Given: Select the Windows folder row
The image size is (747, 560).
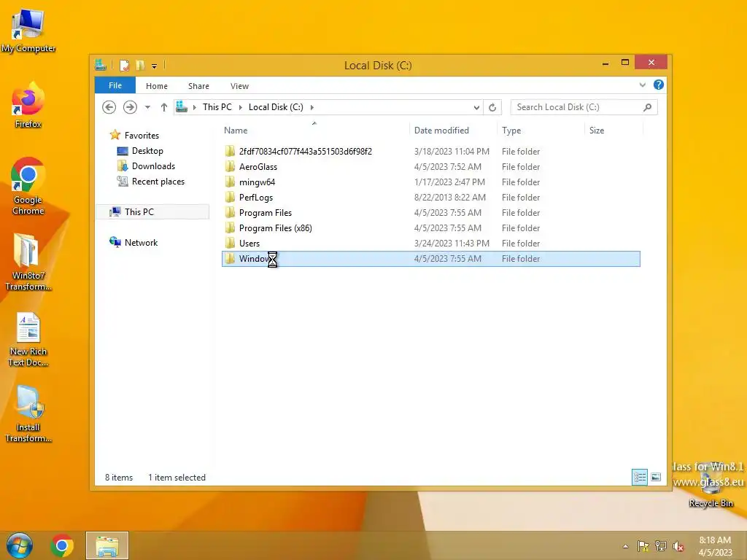Looking at the screenshot, I should [x=431, y=259].
